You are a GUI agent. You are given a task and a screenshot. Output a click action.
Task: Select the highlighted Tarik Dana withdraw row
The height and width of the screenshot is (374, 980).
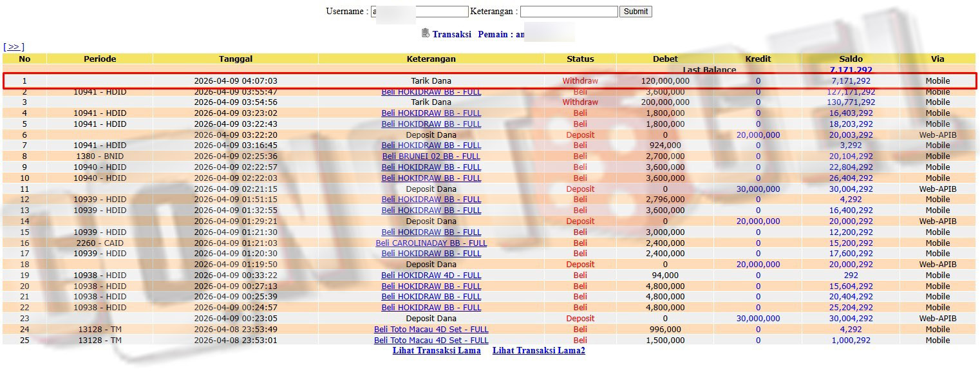click(x=490, y=81)
